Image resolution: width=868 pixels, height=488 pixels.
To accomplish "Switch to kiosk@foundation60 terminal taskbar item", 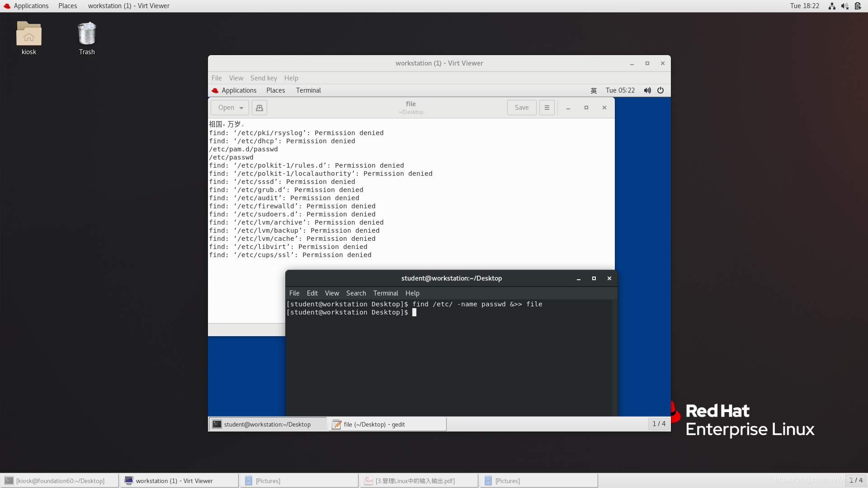I will (x=60, y=481).
